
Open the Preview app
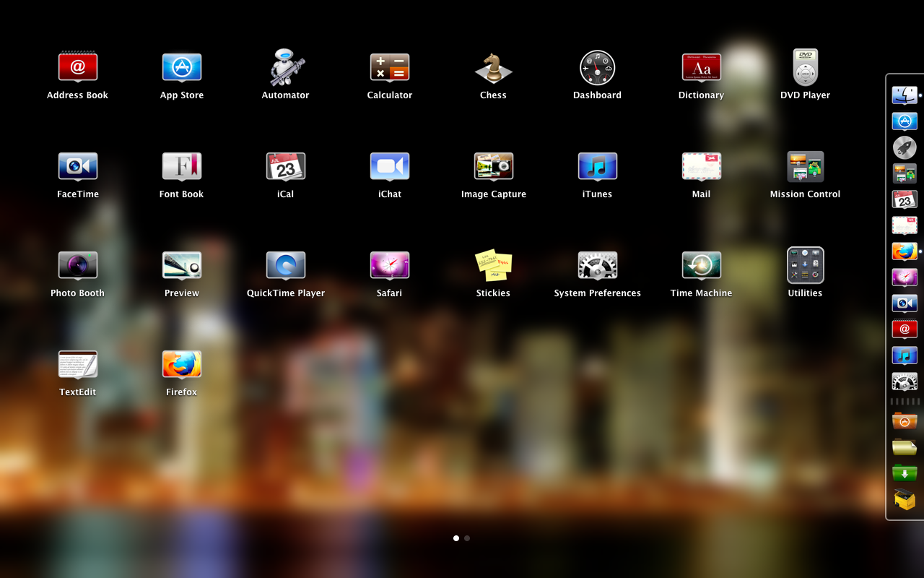click(x=182, y=266)
